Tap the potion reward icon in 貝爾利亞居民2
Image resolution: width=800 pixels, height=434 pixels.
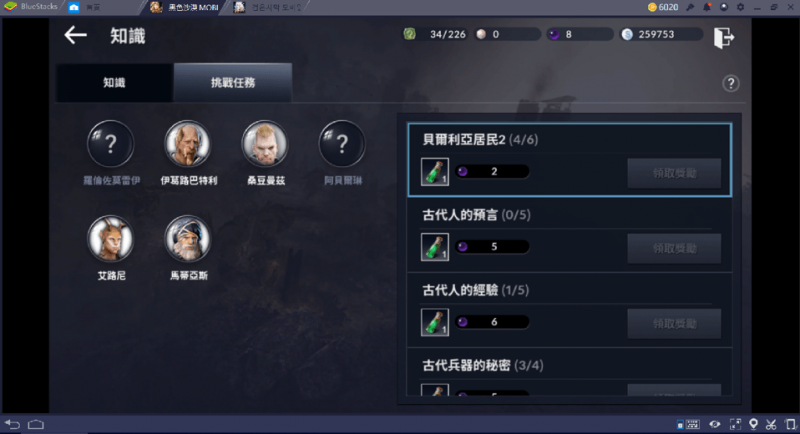[x=435, y=171]
